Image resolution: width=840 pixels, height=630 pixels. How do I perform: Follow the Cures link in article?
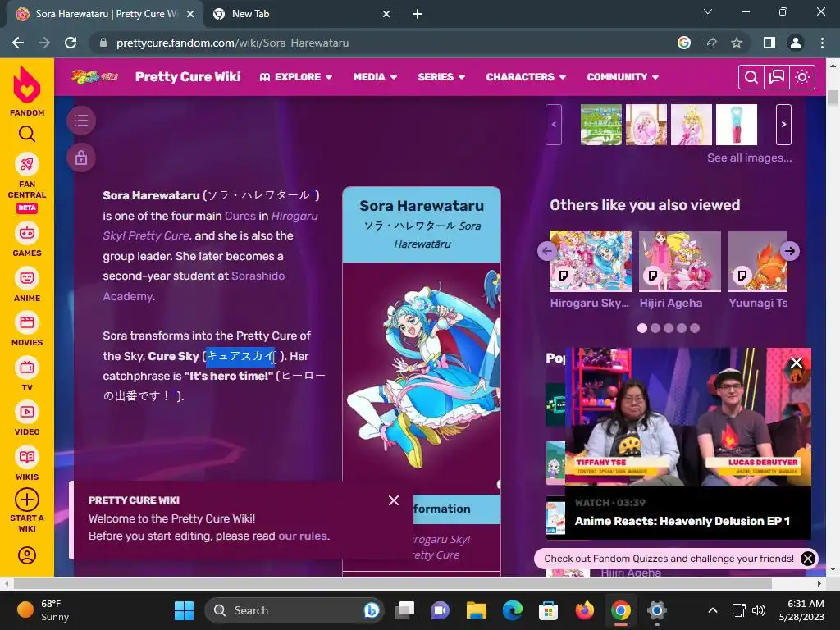pyautogui.click(x=240, y=216)
